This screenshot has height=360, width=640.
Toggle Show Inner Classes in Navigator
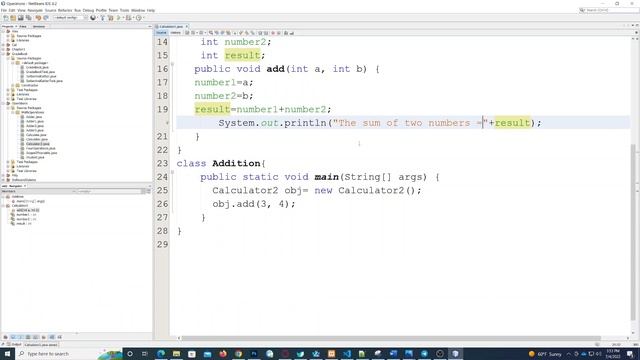[x=36, y=337]
